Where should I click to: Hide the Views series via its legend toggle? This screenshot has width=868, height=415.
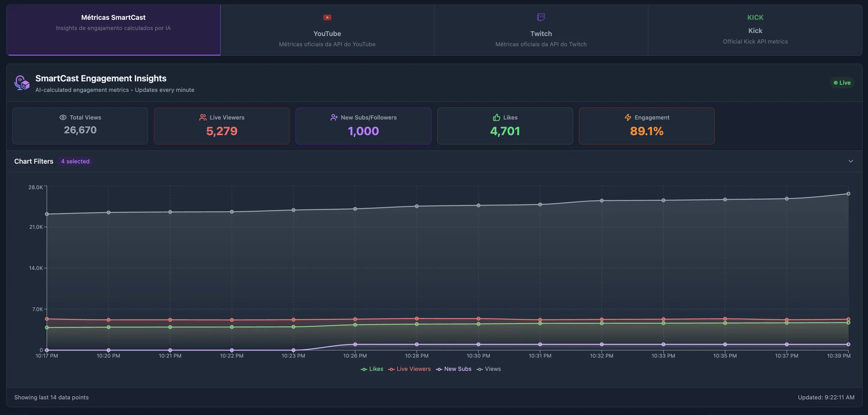tap(489, 369)
